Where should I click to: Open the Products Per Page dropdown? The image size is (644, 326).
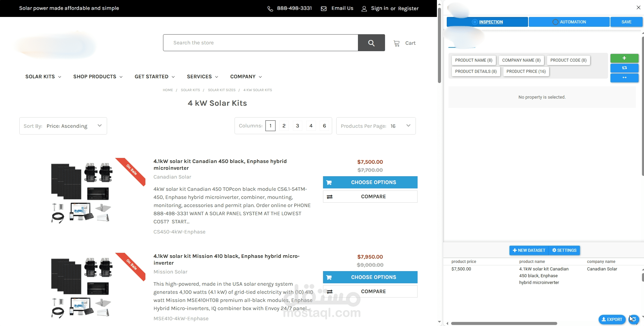click(x=376, y=126)
